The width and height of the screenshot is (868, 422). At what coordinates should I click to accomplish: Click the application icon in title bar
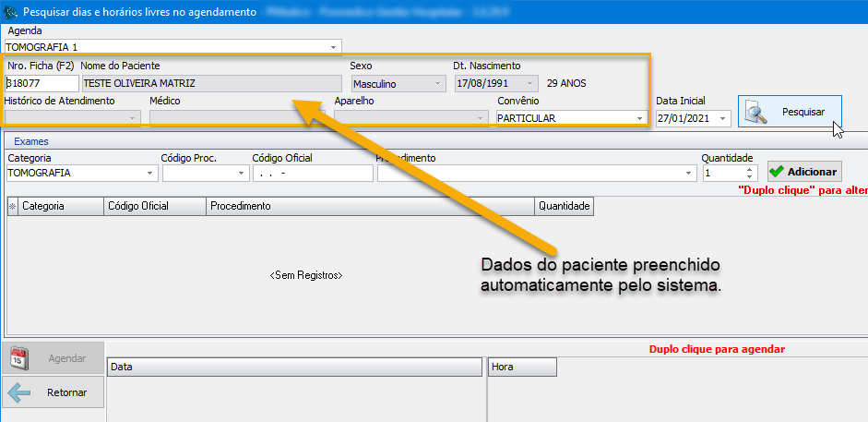click(x=10, y=12)
